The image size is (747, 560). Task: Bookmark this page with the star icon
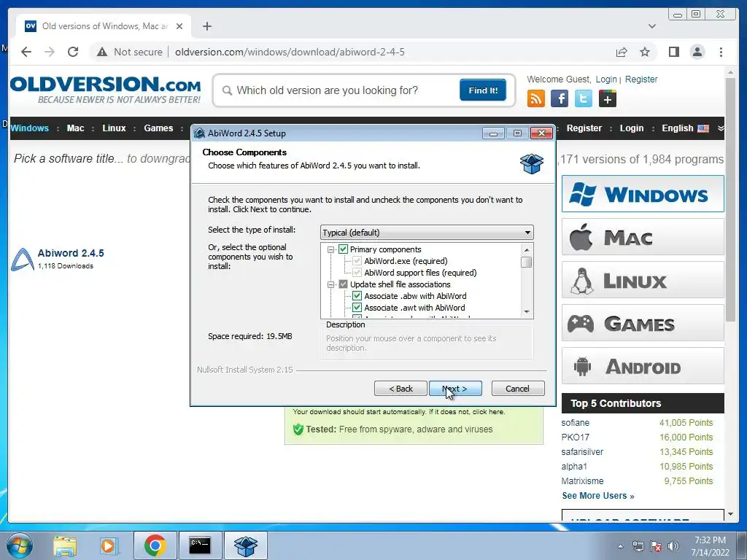pyautogui.click(x=645, y=52)
